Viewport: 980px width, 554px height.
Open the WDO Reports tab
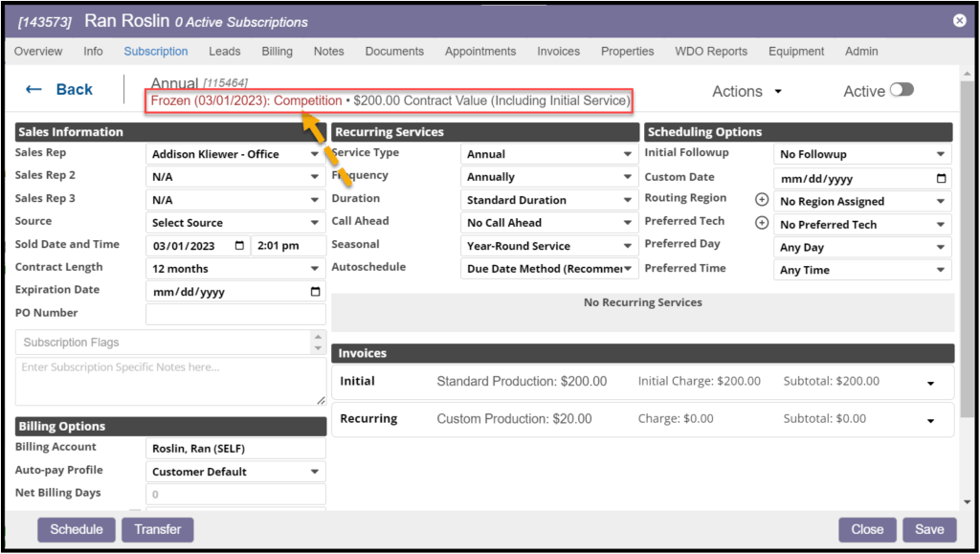coord(710,52)
